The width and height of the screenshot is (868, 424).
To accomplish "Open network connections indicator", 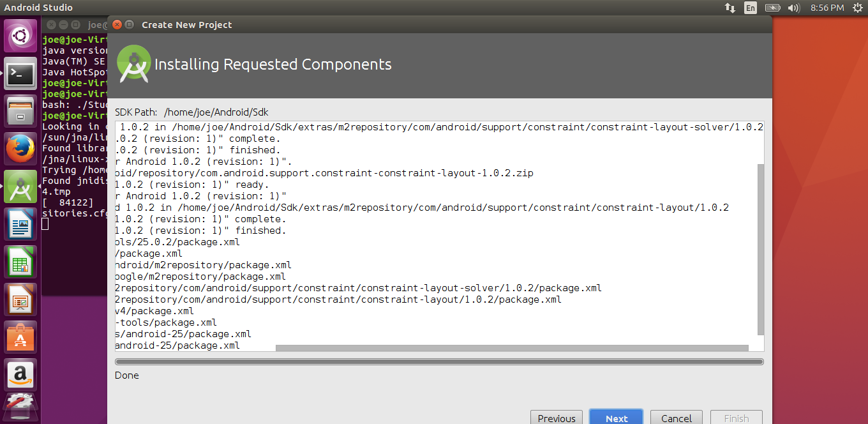I will pyautogui.click(x=730, y=8).
